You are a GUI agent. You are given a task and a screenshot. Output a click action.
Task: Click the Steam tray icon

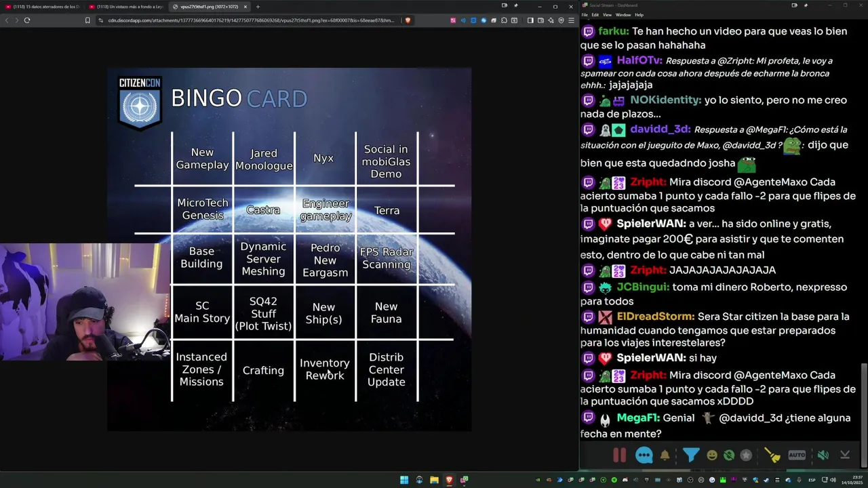point(766,480)
